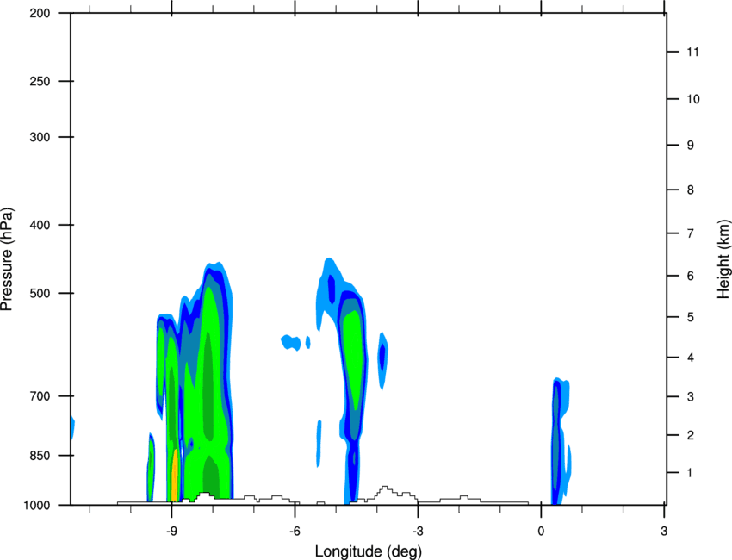This screenshot has width=732, height=560.
Task: Pick the 1 km height tick label
Action: coord(690,473)
